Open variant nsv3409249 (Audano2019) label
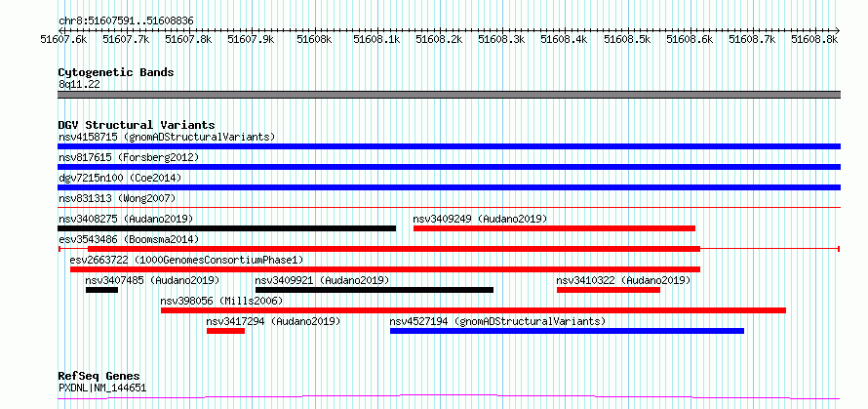The image size is (868, 409). (x=481, y=219)
